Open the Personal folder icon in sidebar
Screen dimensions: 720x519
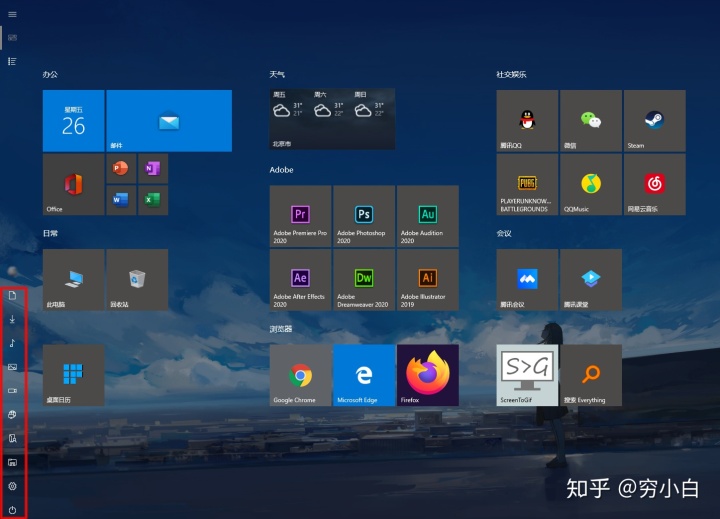coord(12,438)
